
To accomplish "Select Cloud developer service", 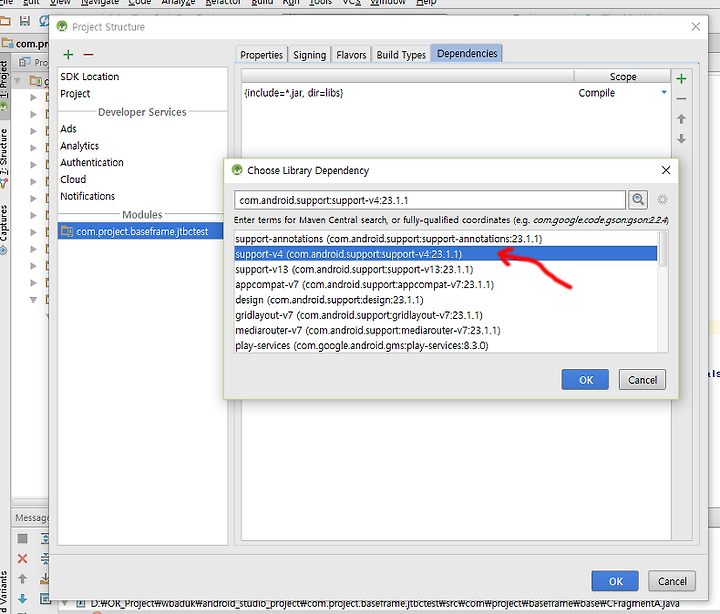I will coord(142,179).
